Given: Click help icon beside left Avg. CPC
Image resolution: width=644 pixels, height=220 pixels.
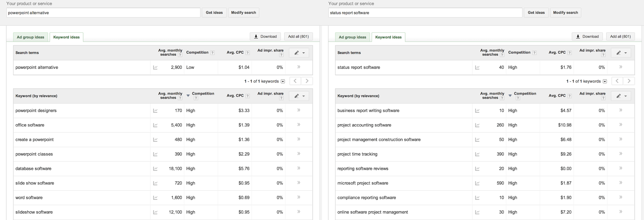Looking at the screenshot, I should [x=248, y=53].
